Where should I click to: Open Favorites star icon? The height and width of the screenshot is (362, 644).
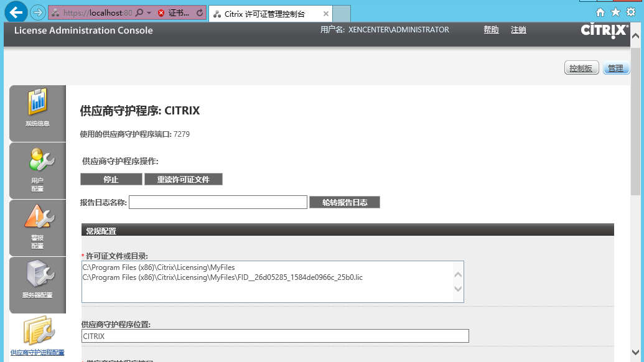click(615, 12)
